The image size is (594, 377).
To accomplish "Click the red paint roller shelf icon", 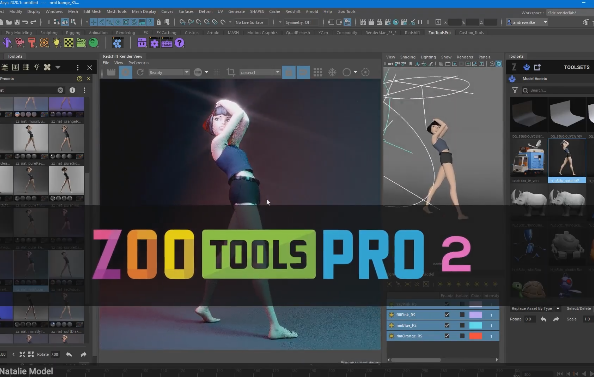I will (x=32, y=43).
